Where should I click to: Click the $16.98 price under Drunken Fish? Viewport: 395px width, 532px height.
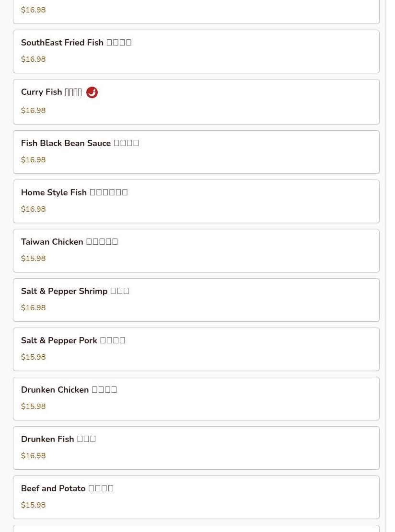coord(33,456)
